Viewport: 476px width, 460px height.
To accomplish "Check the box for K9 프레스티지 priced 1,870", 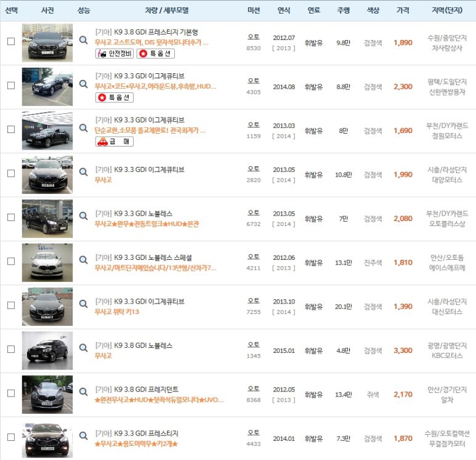I will pyautogui.click(x=11, y=437).
